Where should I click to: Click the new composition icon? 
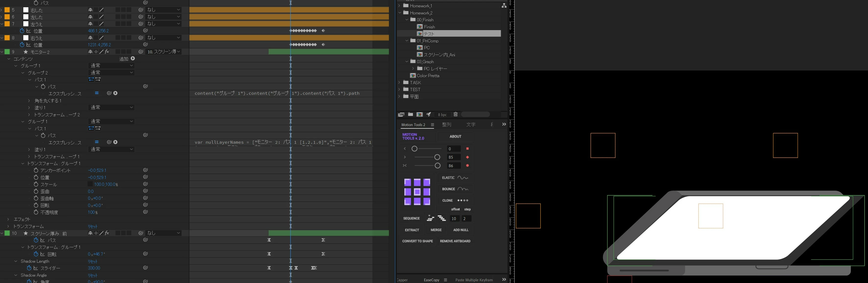(x=420, y=115)
